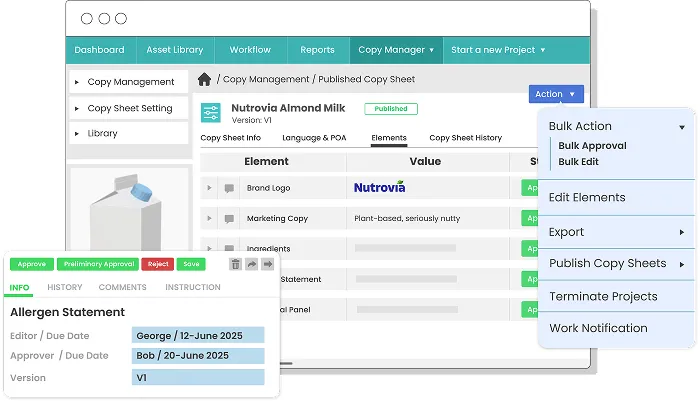Expand the Ingredients row
Screen dimensions: 700x402
pos(209,248)
